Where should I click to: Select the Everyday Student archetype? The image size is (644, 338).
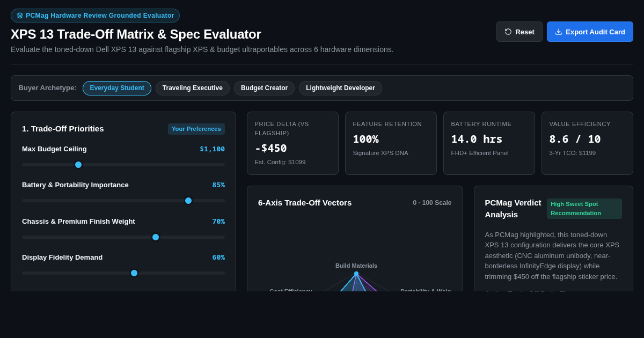point(117,88)
